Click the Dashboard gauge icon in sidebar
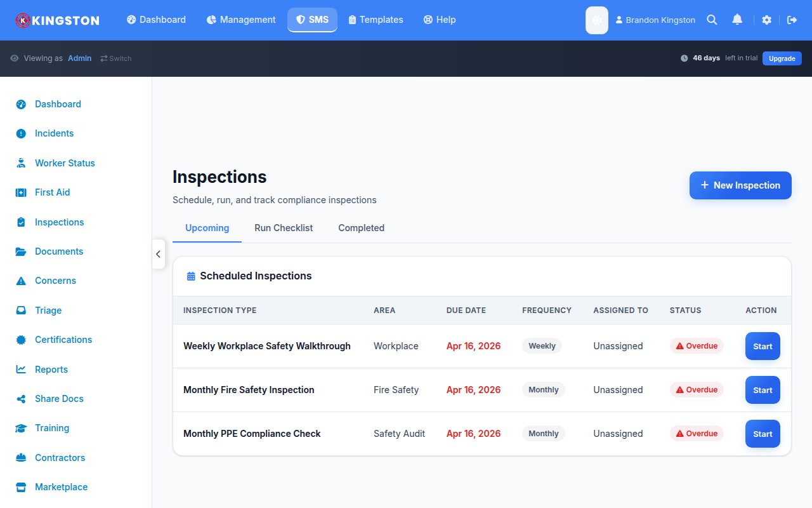 (x=21, y=104)
